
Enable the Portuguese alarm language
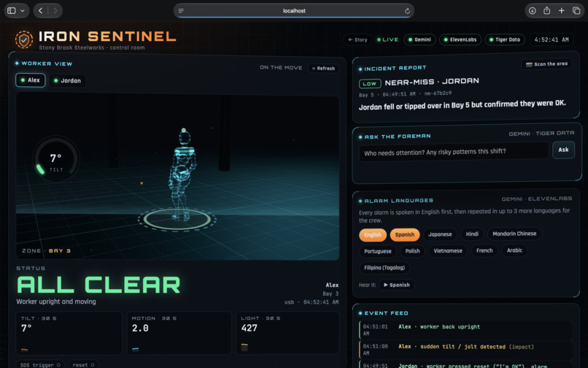(x=378, y=251)
